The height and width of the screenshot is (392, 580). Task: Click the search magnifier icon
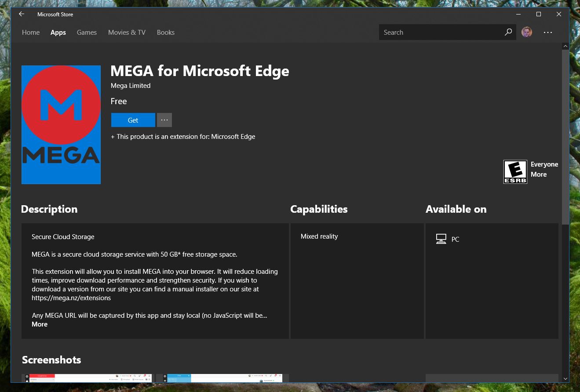tap(508, 32)
